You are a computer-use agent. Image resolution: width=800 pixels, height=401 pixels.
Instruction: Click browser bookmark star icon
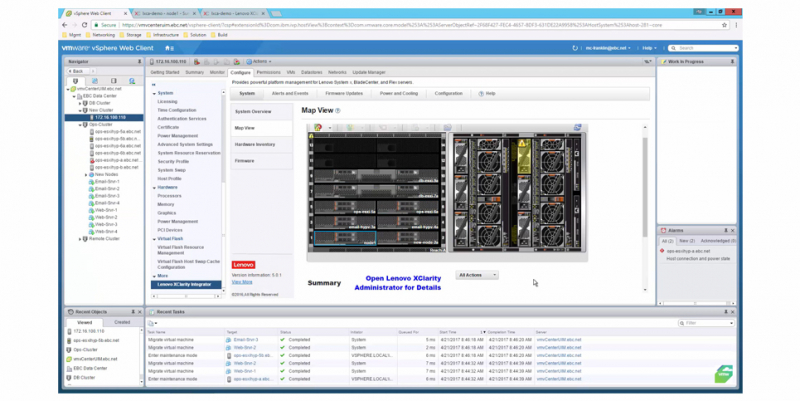click(724, 25)
